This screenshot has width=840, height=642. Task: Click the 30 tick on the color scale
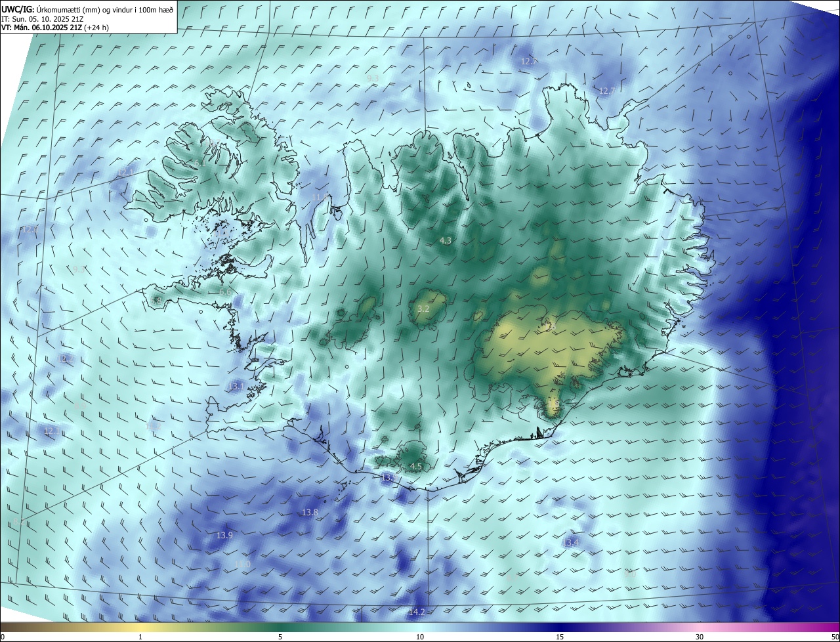click(700, 637)
